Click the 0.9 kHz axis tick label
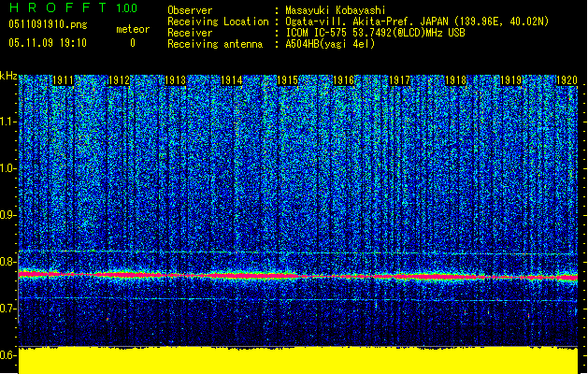The height and width of the screenshot is (374, 588). (8, 215)
